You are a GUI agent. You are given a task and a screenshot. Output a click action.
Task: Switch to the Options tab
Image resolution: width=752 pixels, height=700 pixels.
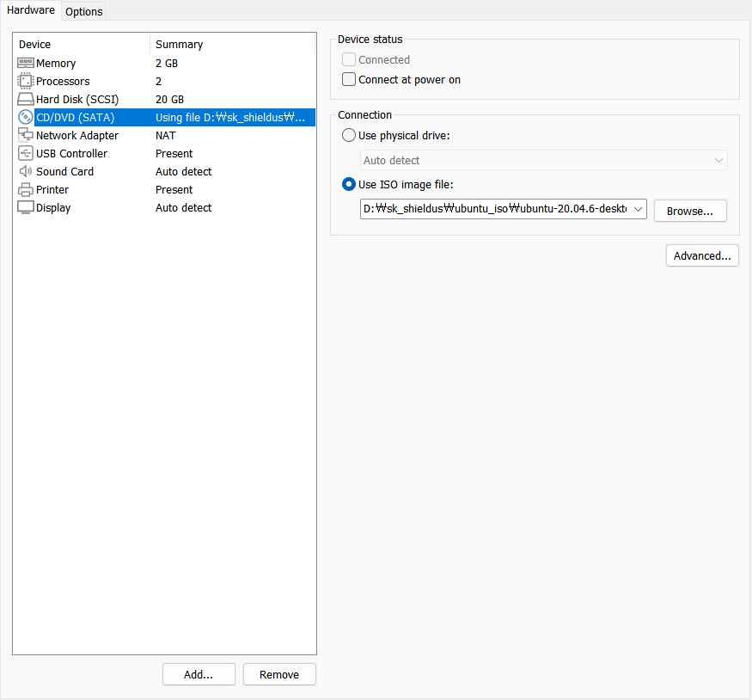[x=84, y=11]
